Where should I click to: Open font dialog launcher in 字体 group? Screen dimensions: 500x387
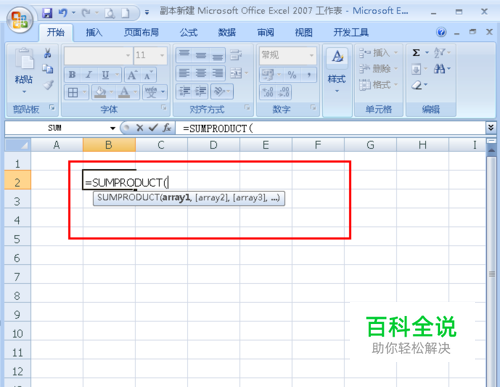click(x=164, y=107)
